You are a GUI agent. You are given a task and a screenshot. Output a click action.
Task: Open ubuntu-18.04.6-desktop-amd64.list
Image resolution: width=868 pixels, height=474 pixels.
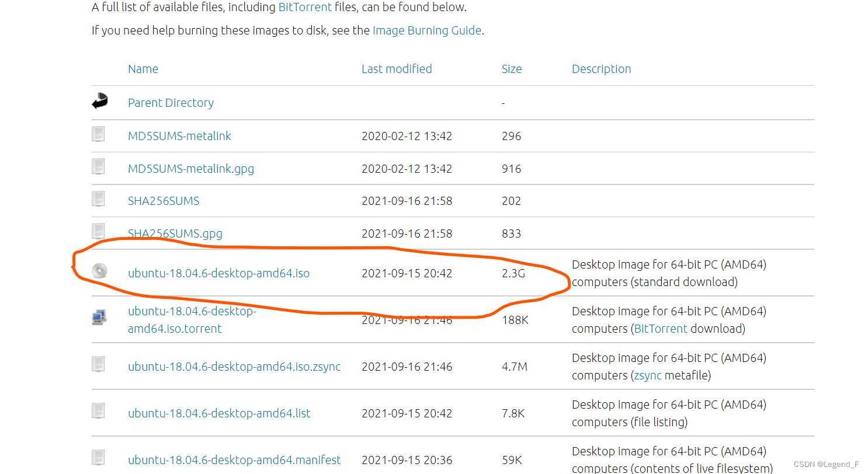coord(219,413)
